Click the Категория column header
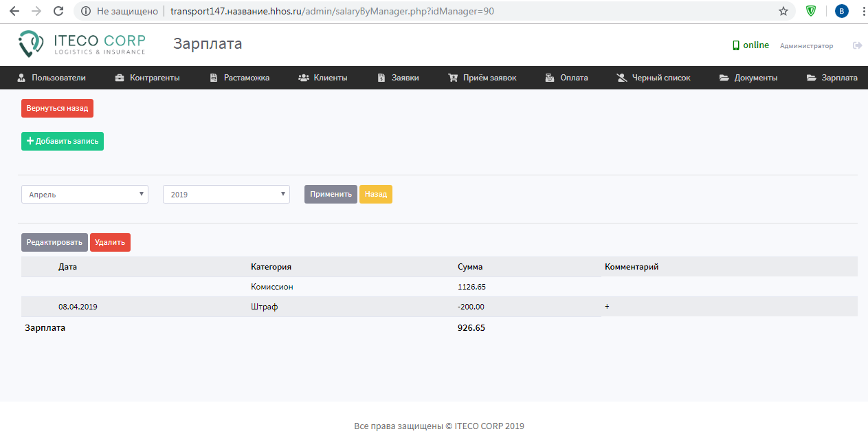 click(271, 267)
